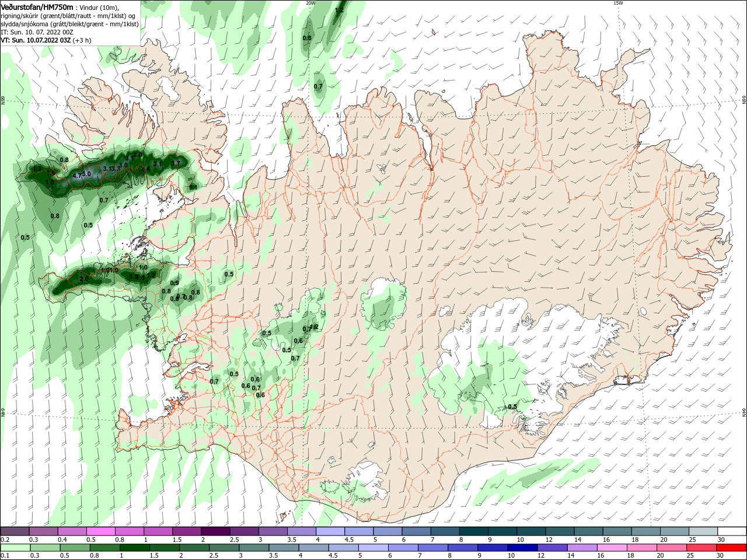Pick the red 30 swatch in the rain scale
Viewport: 747px width, 560px height.
point(731,548)
